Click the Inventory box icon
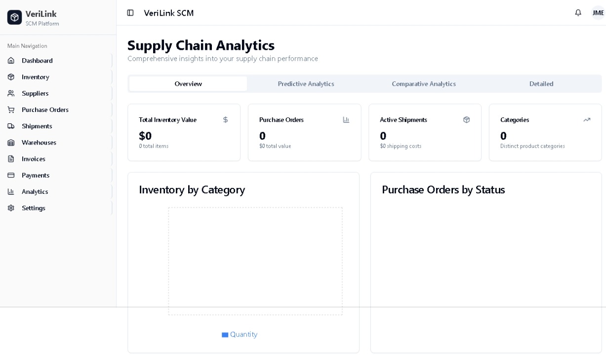This screenshot has width=606, height=364. click(x=11, y=77)
